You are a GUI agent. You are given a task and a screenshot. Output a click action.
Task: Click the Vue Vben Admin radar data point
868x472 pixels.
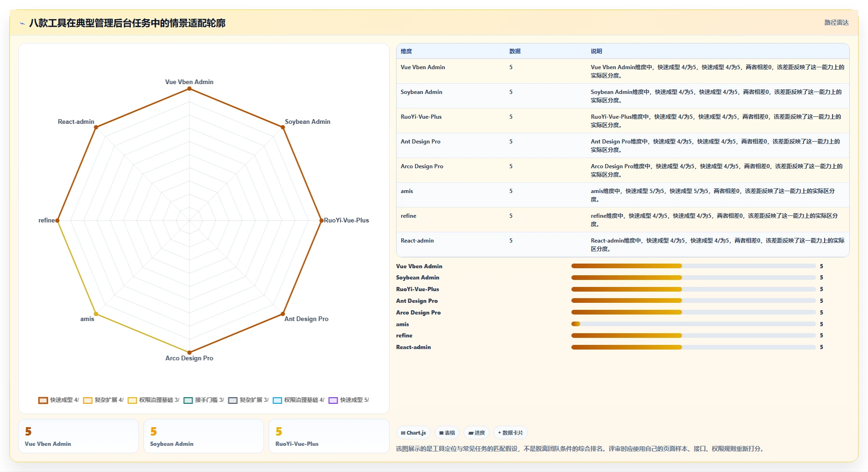coord(189,88)
